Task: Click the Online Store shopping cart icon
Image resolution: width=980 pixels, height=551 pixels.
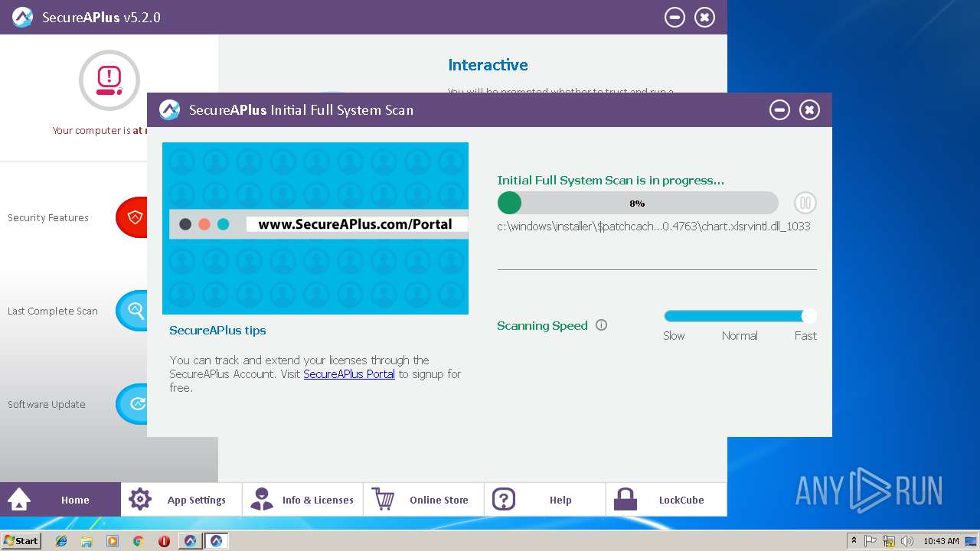Action: tap(383, 500)
